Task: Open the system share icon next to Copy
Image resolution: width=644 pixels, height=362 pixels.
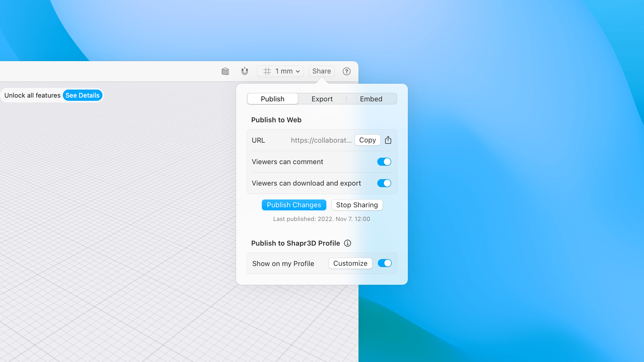Action: [x=388, y=140]
